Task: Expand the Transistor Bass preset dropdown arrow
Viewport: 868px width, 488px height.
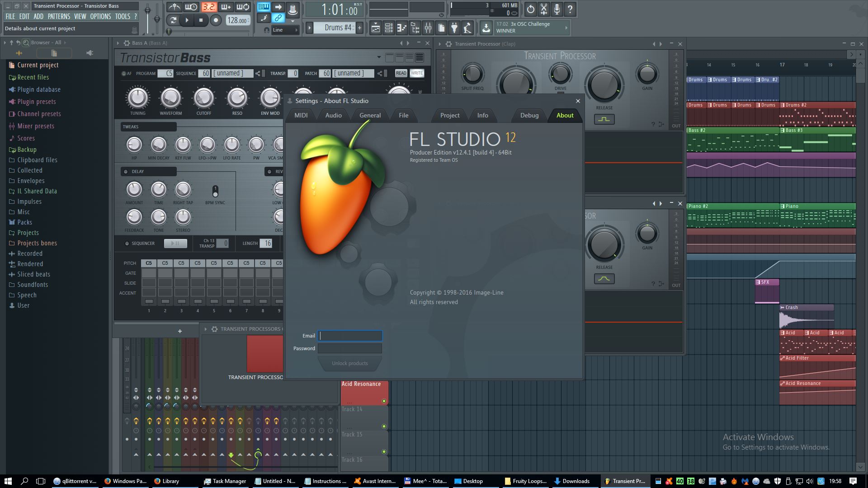Action: pos(379,57)
